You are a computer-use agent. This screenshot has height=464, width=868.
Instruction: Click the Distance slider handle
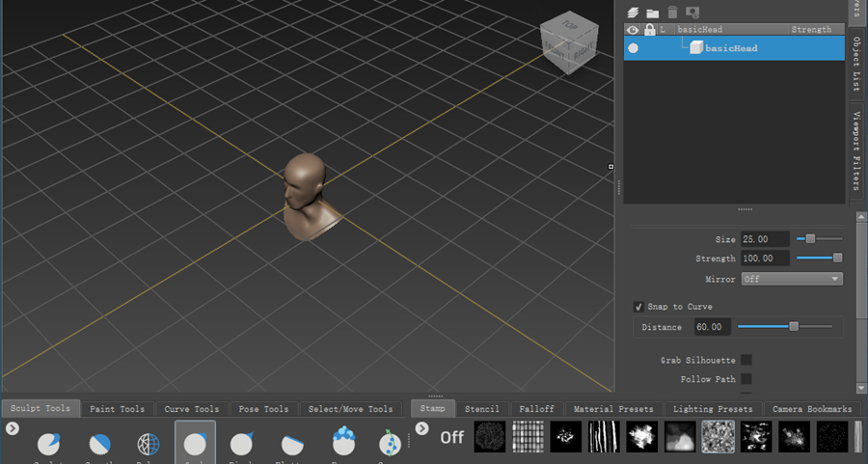point(794,327)
